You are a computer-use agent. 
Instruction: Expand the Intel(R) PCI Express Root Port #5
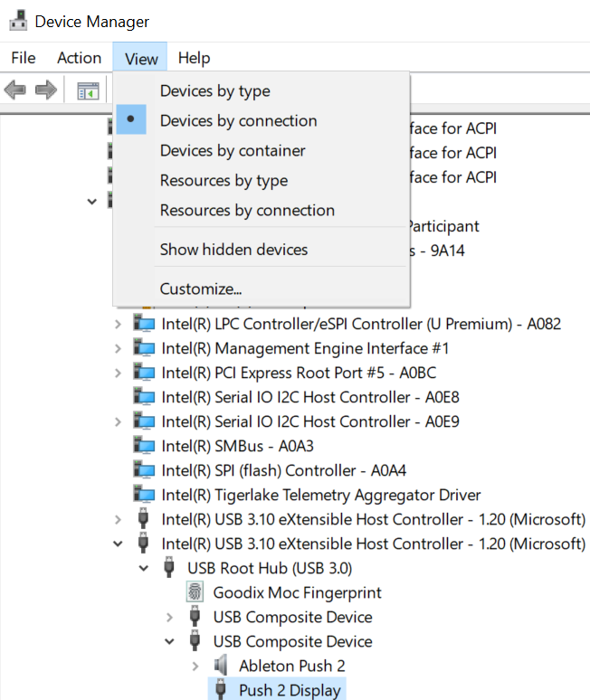pyautogui.click(x=118, y=373)
